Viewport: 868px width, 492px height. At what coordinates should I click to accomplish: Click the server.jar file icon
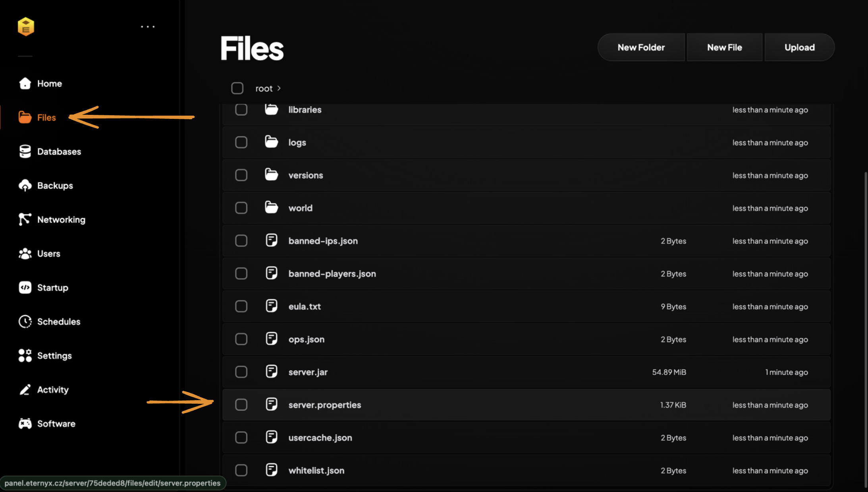click(x=272, y=372)
